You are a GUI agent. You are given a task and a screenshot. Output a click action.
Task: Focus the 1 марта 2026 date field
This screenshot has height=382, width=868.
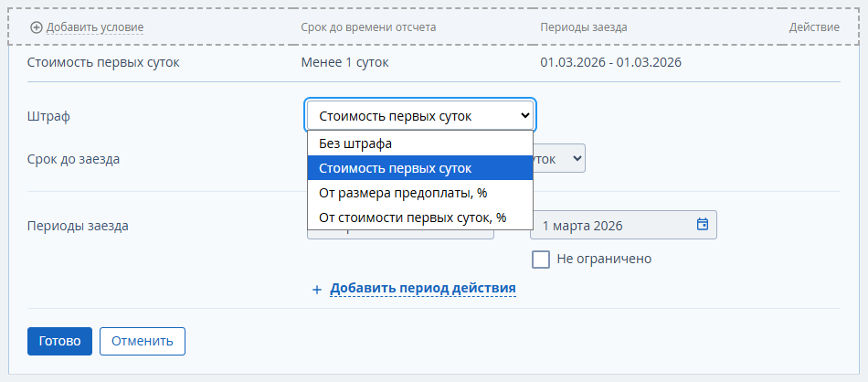point(612,224)
